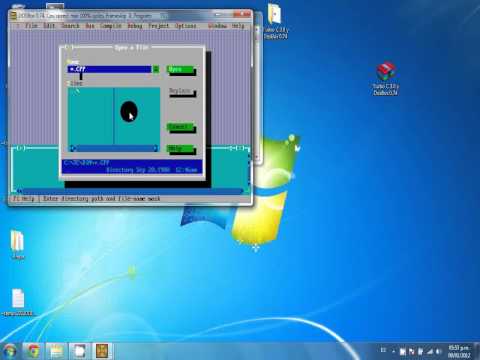The height and width of the screenshot is (360, 480).
Task: Select the folder icon on left desktop
Action: point(17,244)
